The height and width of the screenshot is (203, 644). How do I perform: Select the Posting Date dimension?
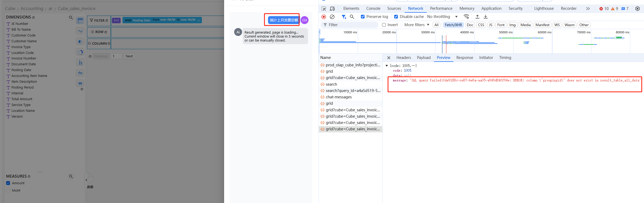[21, 70]
